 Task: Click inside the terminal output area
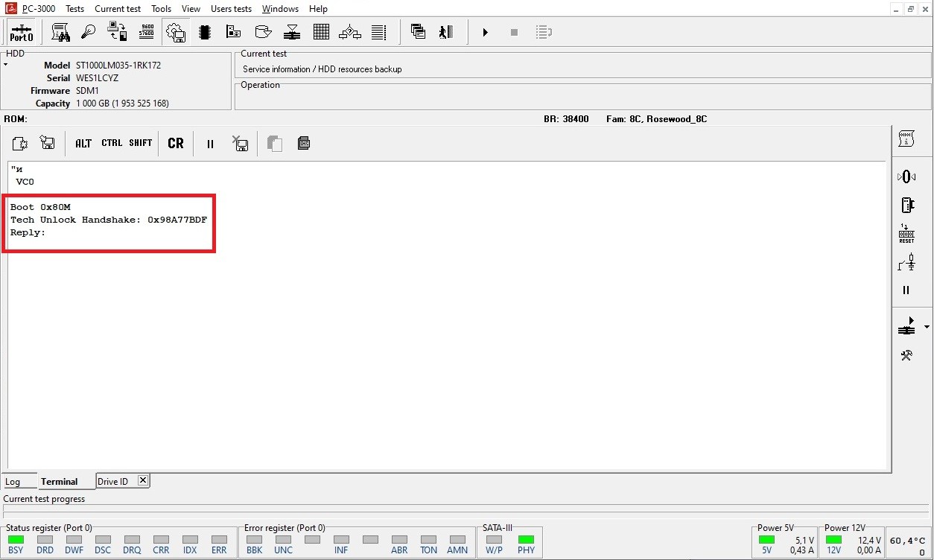pyautogui.click(x=447, y=335)
